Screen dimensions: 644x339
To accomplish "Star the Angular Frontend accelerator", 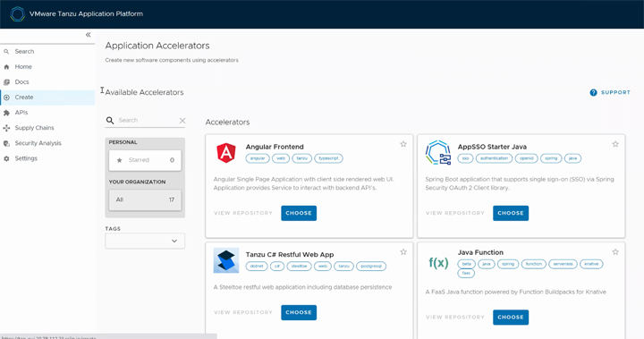I will tap(403, 144).
